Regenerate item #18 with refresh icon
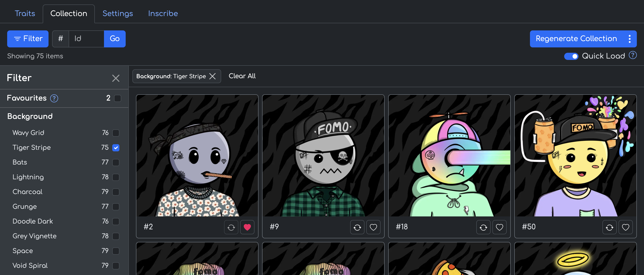644x275 pixels. [x=483, y=227]
